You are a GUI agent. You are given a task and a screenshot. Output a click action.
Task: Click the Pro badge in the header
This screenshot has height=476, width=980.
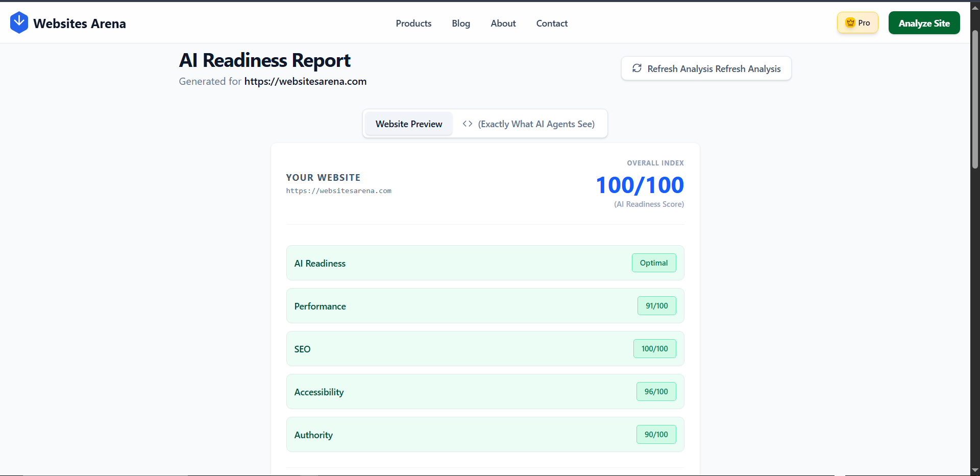point(857,22)
